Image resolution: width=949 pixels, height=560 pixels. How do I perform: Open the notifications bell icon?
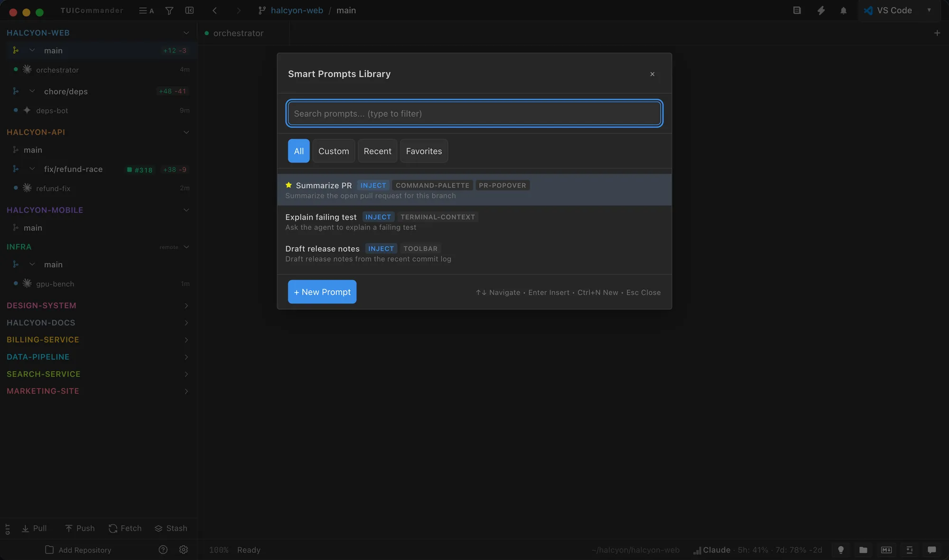coord(843,10)
